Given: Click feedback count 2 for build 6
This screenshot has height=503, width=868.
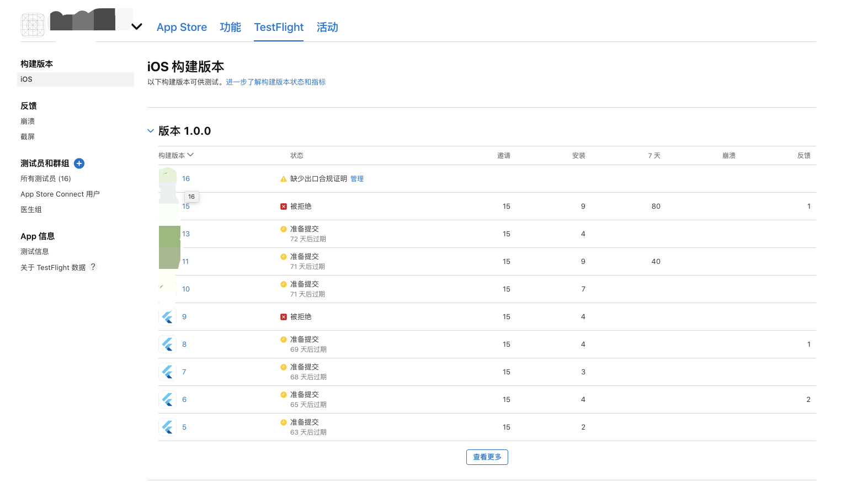Looking at the screenshot, I should click(x=808, y=400).
